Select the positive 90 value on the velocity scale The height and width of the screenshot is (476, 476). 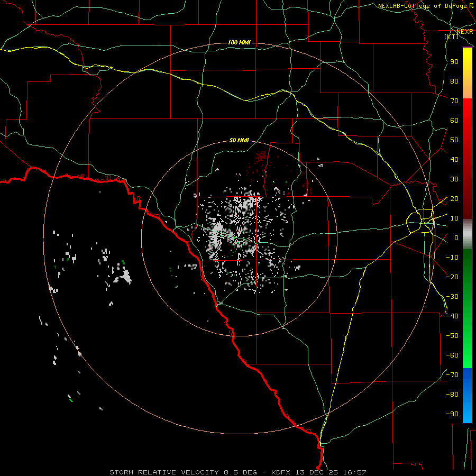[454, 62]
